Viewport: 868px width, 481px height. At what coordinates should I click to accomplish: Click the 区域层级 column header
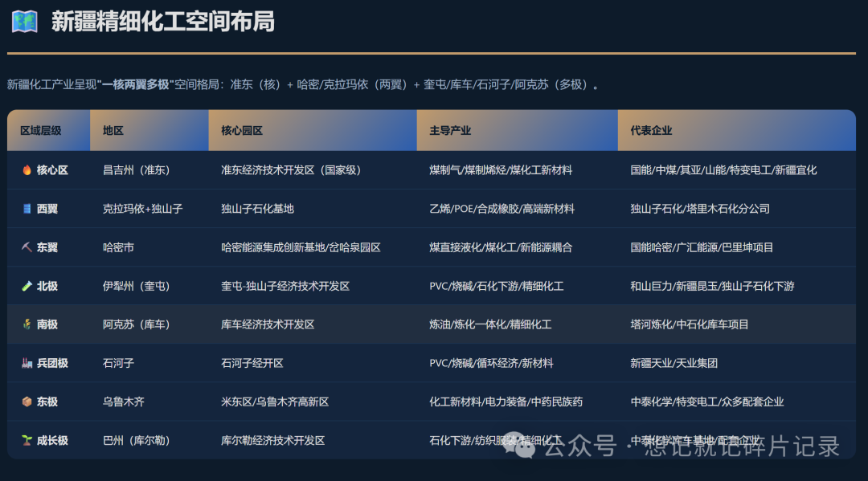[49, 130]
